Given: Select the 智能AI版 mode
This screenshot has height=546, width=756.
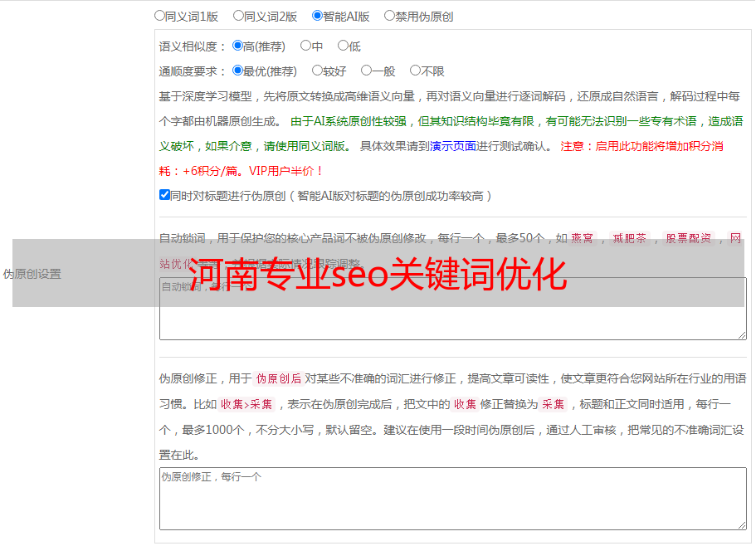Looking at the screenshot, I should [318, 16].
